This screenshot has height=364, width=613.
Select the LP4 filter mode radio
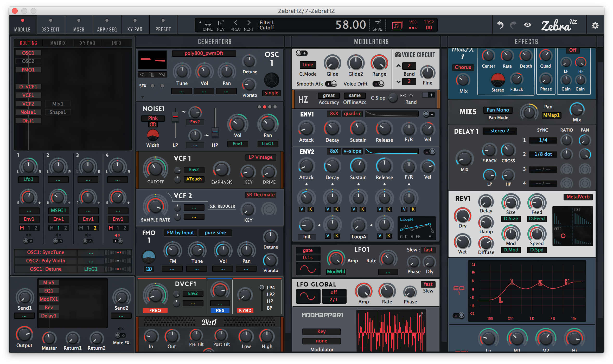(262, 287)
